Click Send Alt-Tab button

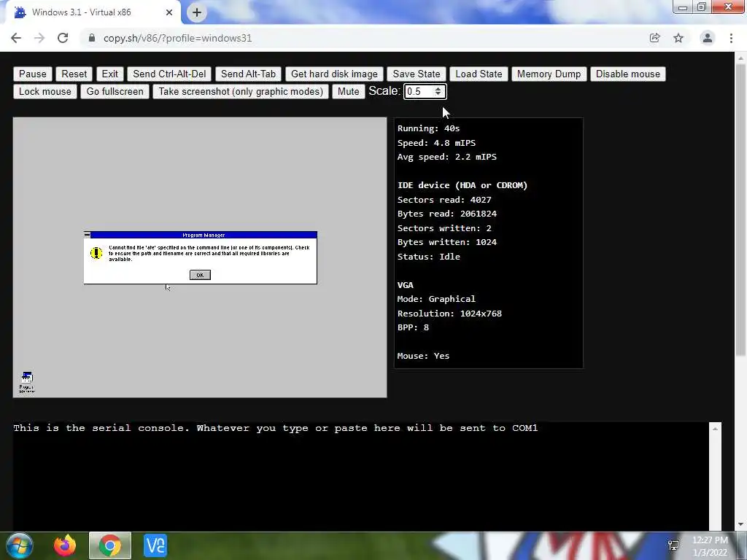248,74
